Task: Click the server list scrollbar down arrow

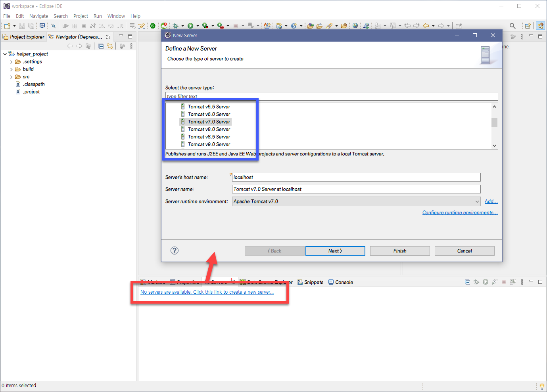Action: tap(494, 145)
